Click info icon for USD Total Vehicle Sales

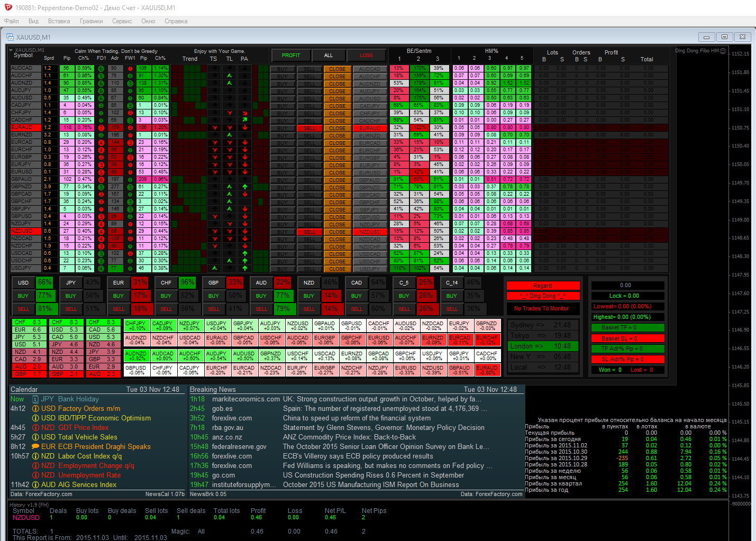35,437
